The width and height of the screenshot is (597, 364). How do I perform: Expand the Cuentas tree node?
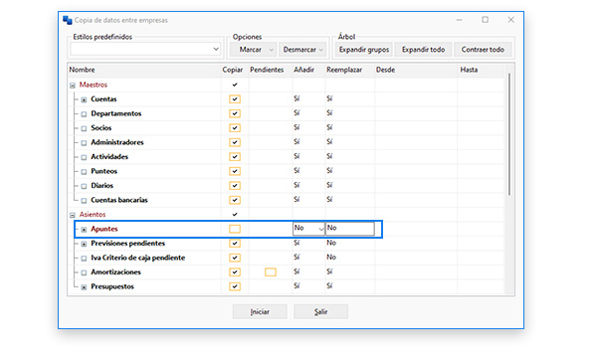click(x=84, y=99)
